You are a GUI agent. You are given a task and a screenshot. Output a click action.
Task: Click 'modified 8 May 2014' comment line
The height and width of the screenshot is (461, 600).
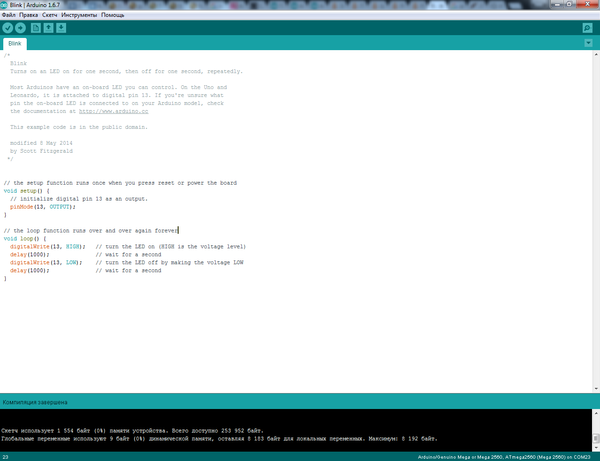click(41, 143)
